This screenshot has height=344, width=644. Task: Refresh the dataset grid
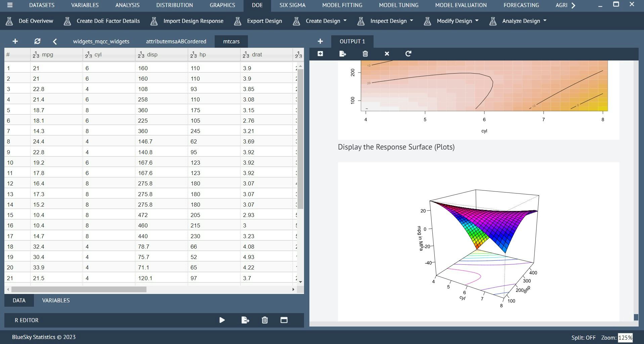(37, 41)
